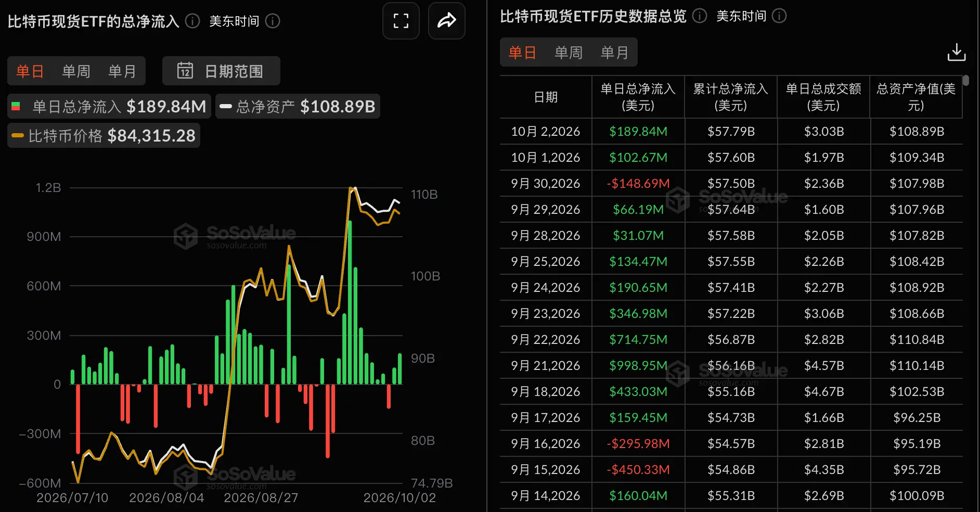Click 总资产净值(美元) column header
Viewport: 980px width, 512px height.
coord(916,97)
